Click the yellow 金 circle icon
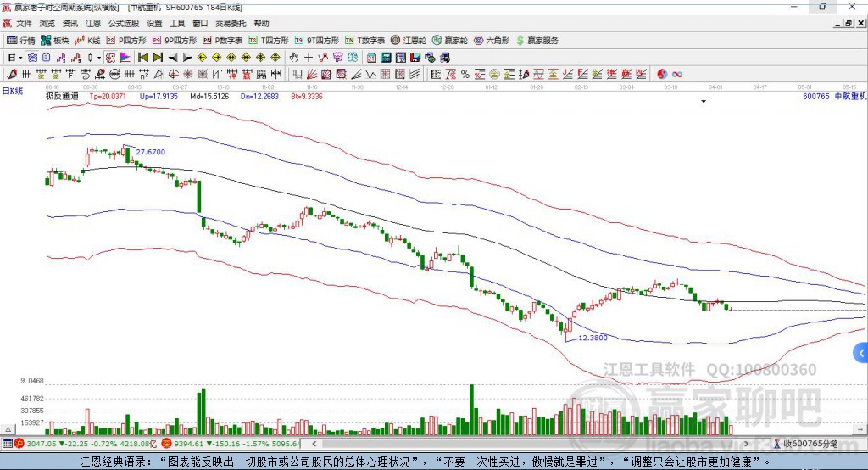868x470 pixels. pyautogui.click(x=493, y=75)
